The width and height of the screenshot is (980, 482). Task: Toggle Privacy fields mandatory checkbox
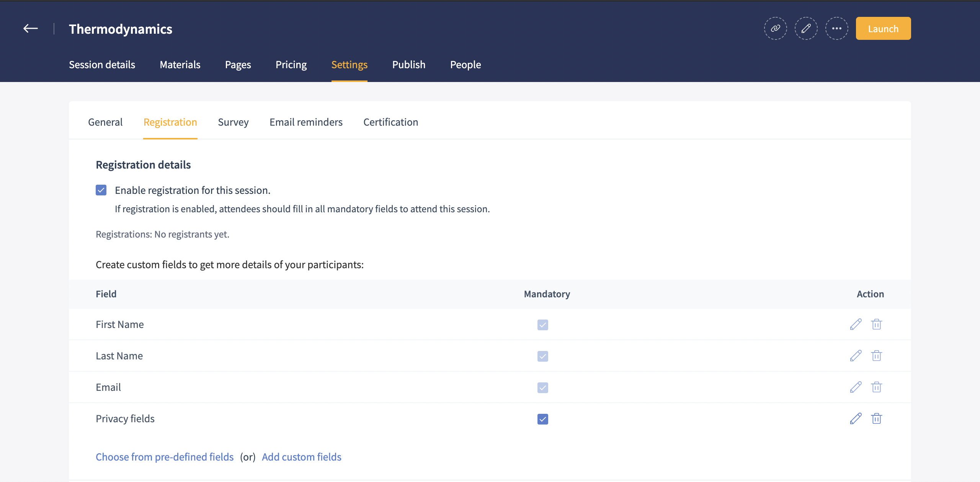coord(542,419)
